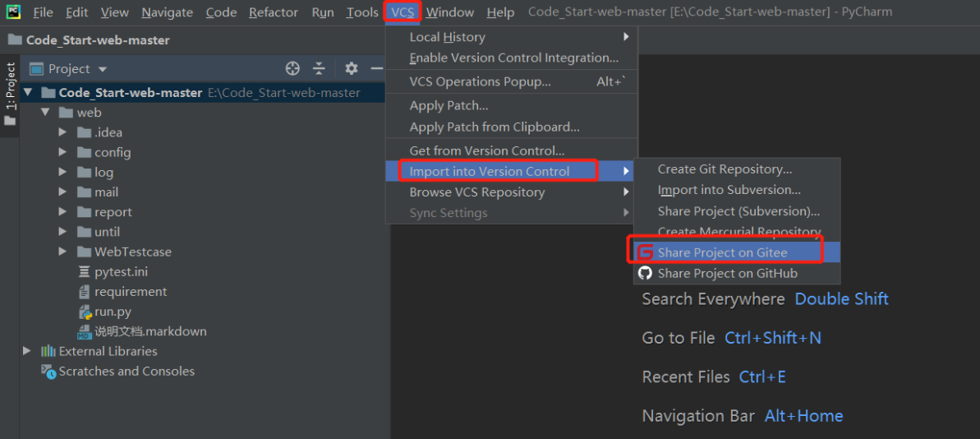Collapse the Code_Start-web-master root node
The width and height of the screenshot is (980, 439).
(27, 93)
